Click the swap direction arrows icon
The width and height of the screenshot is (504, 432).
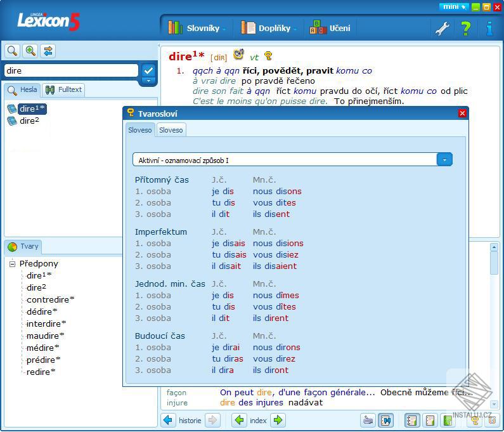(48, 51)
